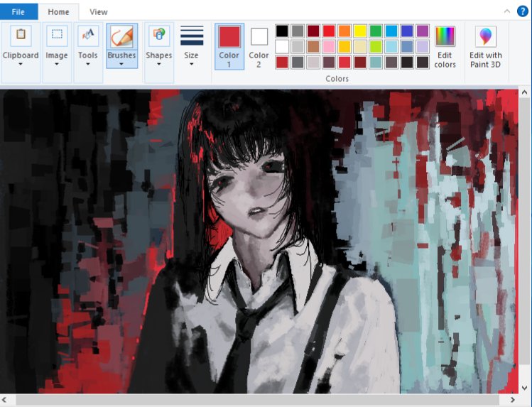Viewport: 532px width, 407px height.
Task: Open Edit colors rainbow icon
Action: [445, 36]
